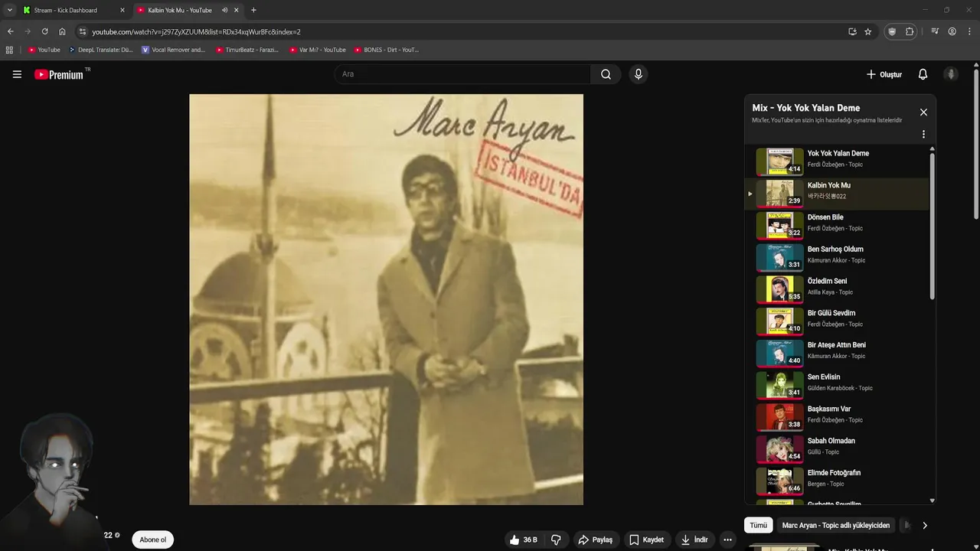Show next filter chips with arrow

(x=924, y=525)
